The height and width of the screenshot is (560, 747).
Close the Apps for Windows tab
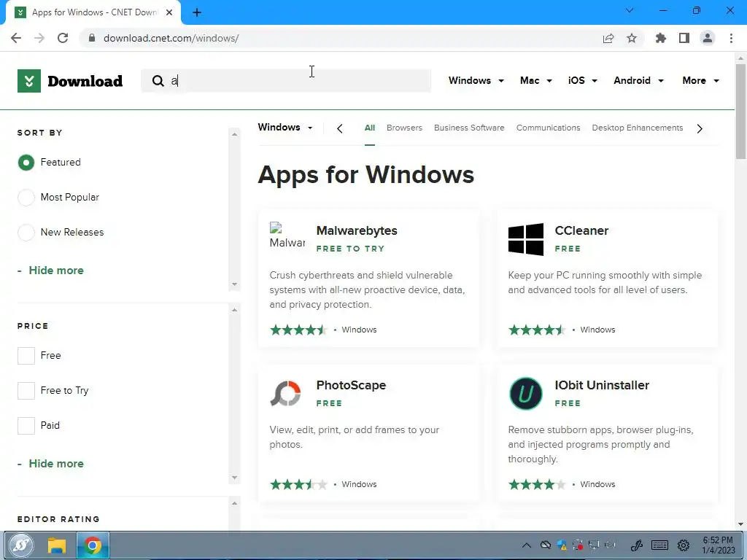point(169,12)
